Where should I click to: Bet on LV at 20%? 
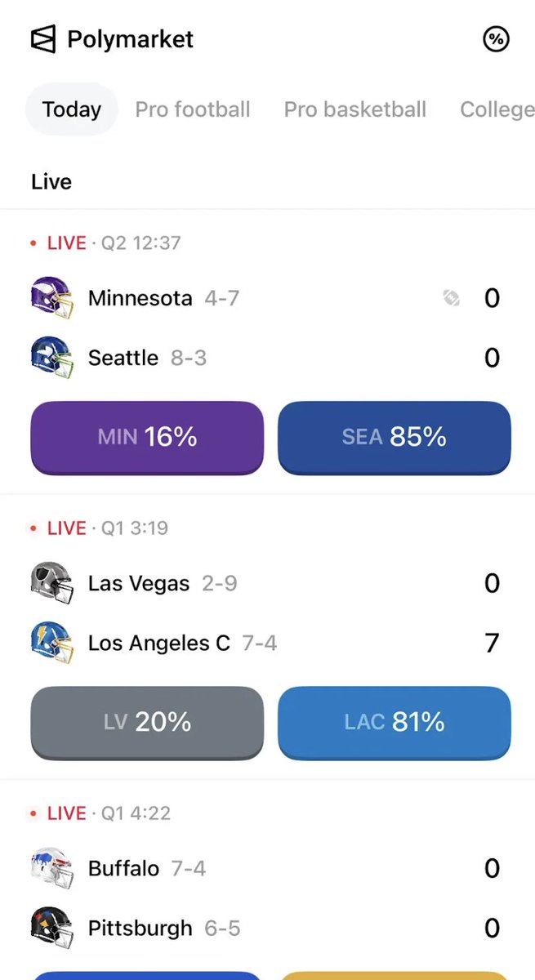tap(147, 722)
